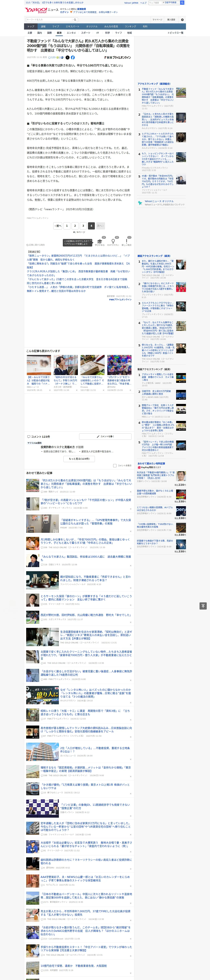This screenshot has width=210, height=980.
Task: Open the ライブ top navigation tab
Action: (56, 27)
